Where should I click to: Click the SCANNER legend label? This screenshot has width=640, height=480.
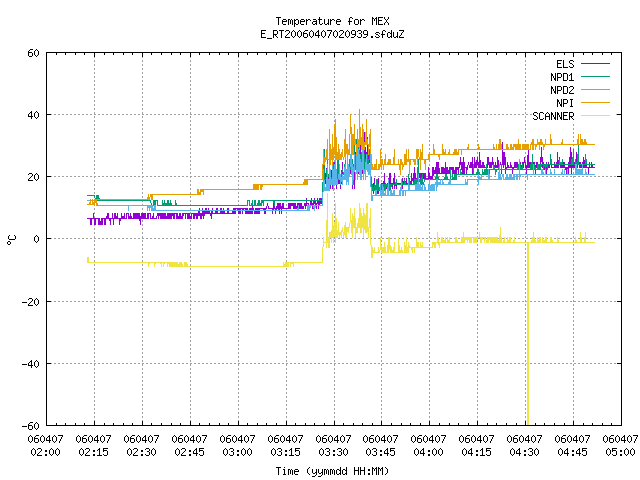[553, 116]
